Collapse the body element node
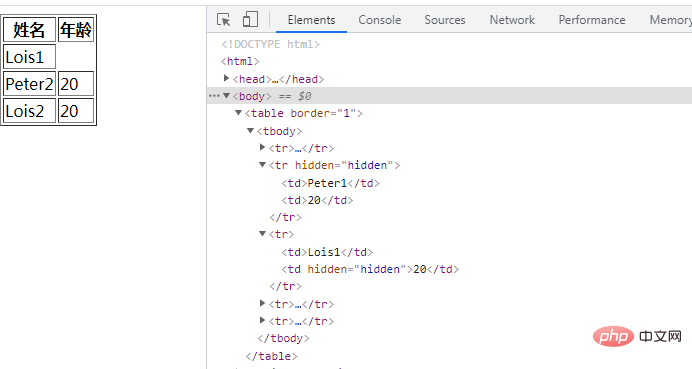The height and width of the screenshot is (369, 692). [226, 96]
